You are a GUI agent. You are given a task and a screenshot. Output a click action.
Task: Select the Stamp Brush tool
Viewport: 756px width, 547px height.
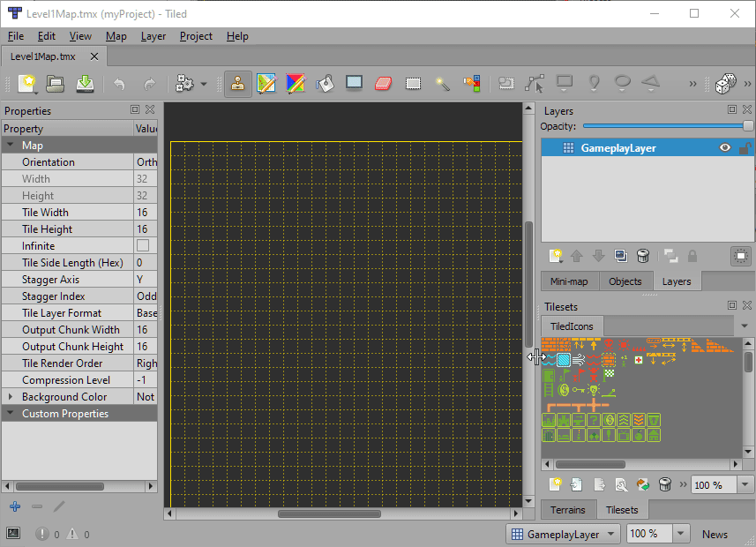pyautogui.click(x=238, y=84)
